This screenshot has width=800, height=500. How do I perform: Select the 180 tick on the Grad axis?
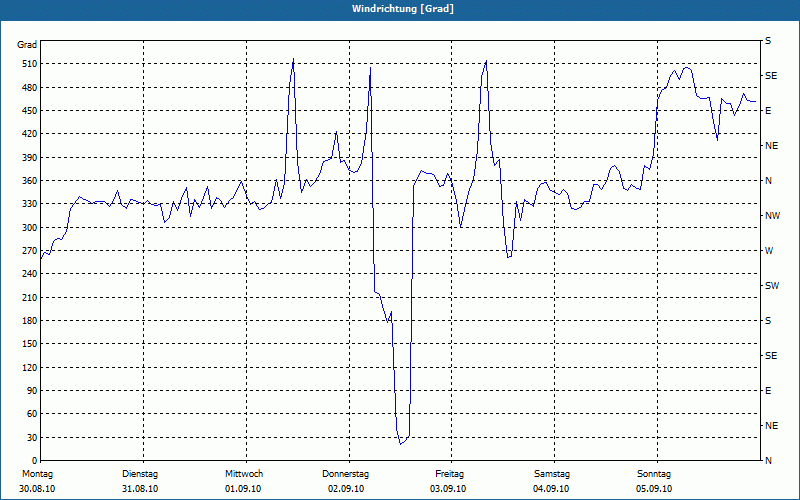point(31,320)
